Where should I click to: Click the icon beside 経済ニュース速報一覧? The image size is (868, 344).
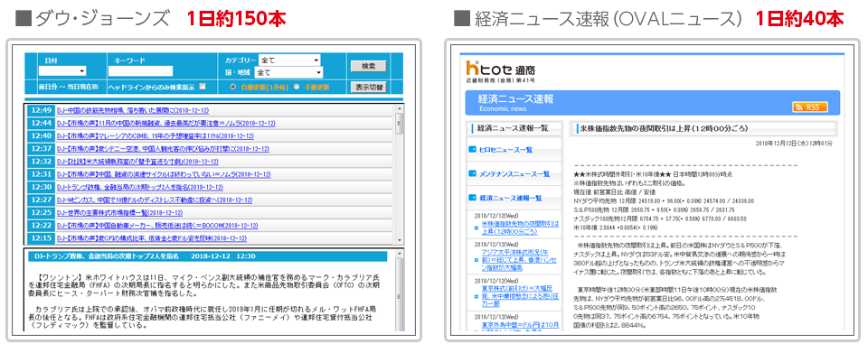(x=472, y=198)
